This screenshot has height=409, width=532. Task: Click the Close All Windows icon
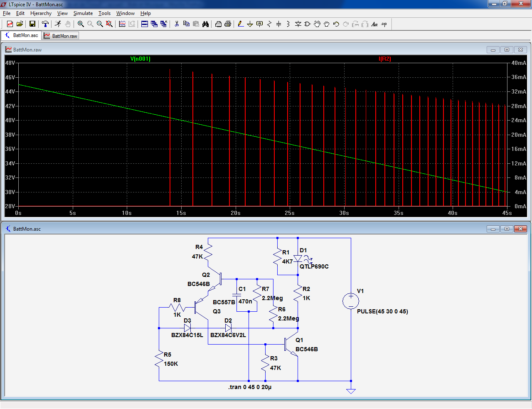coord(164,24)
